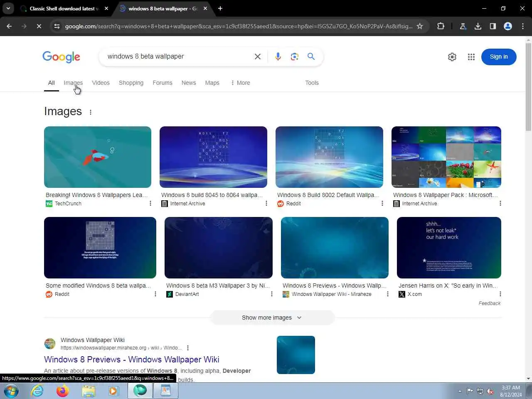This screenshot has height=399, width=532.
Task: Open Chrome three-dot menu
Action: [523, 26]
